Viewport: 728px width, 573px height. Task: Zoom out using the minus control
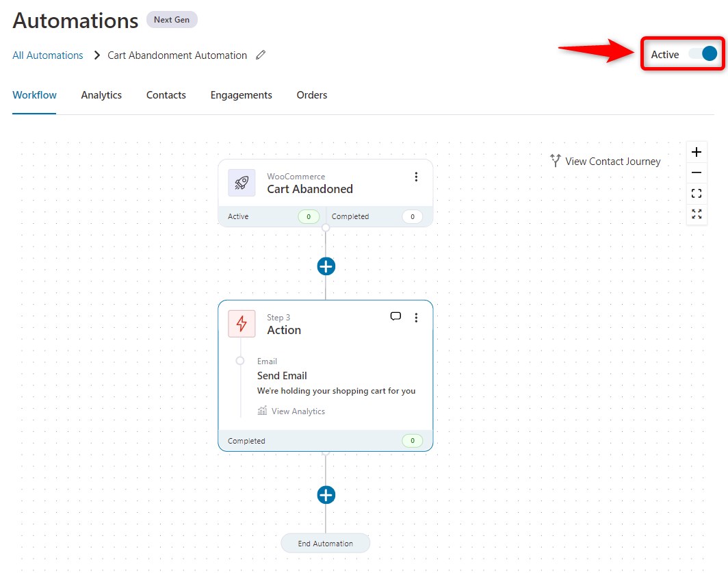pos(697,172)
